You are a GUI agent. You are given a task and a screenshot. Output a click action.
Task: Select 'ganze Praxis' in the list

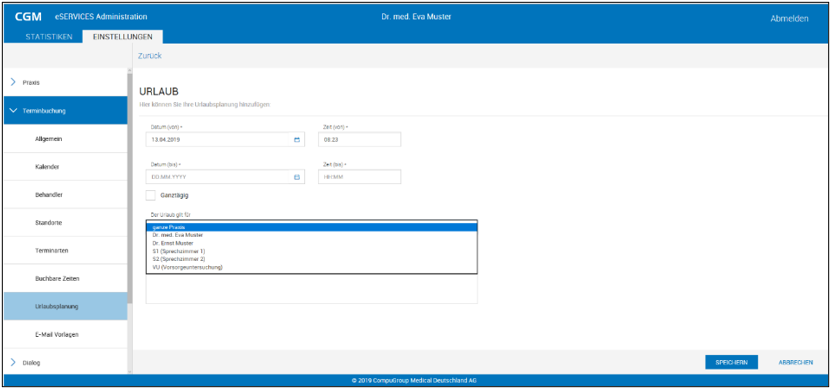click(312, 227)
